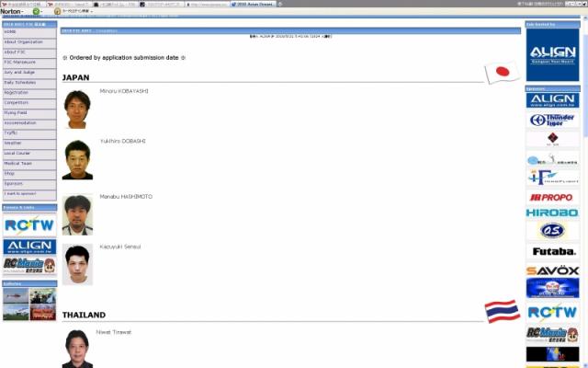This screenshot has height=368, width=588.
Task: Open the Savox sponsor logo
Action: click(552, 270)
